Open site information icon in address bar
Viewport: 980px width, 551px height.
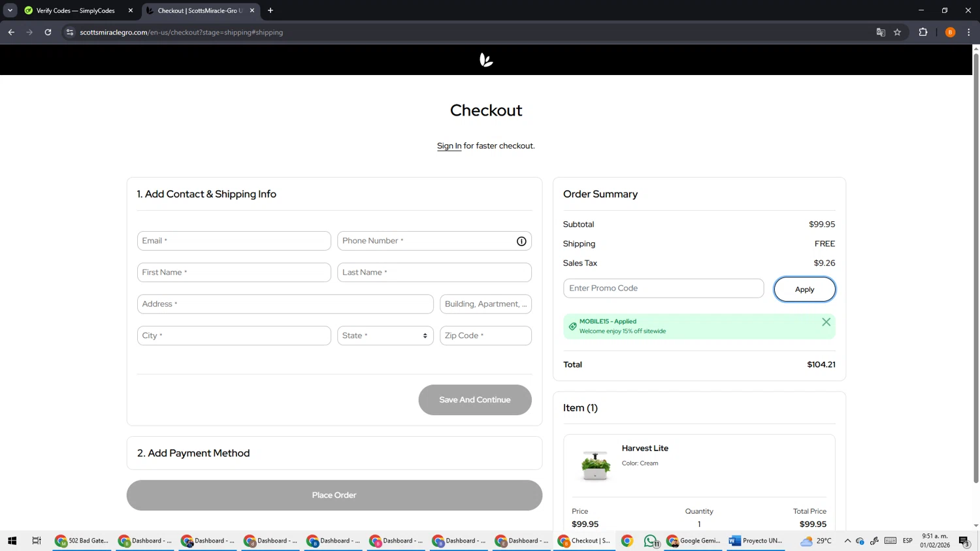click(x=70, y=32)
